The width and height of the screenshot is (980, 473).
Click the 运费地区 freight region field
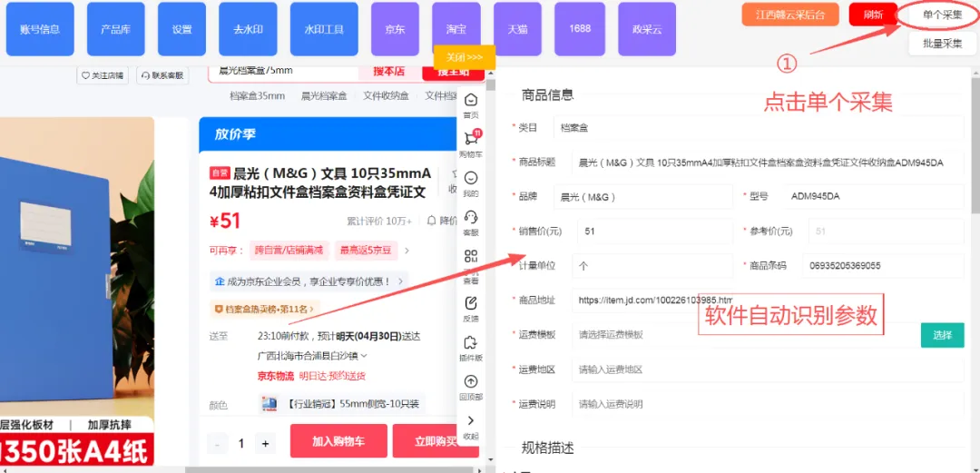(x=768, y=370)
